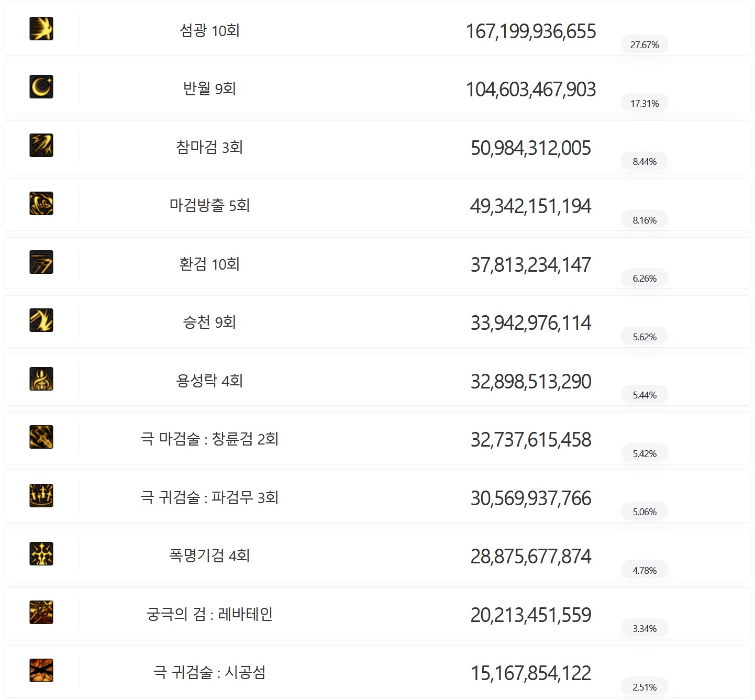
Task: Click the 극 마검술 : 창륜검 icon
Action: click(x=41, y=437)
